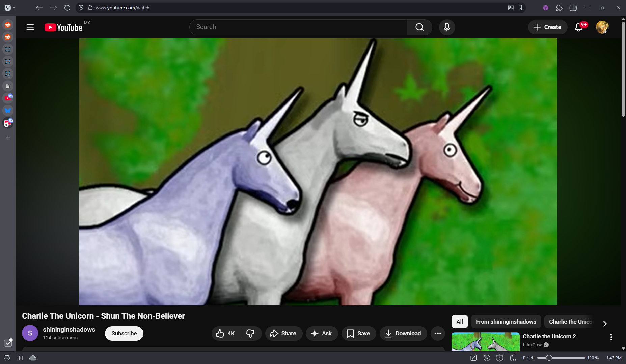Open YouTube notifications bell
This screenshot has height=364, width=626.
pos(579,27)
